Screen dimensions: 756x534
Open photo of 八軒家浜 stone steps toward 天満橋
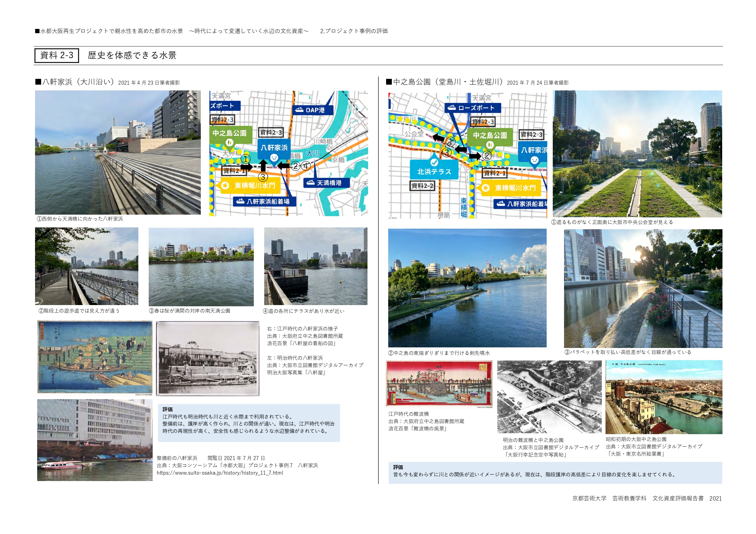118,152
